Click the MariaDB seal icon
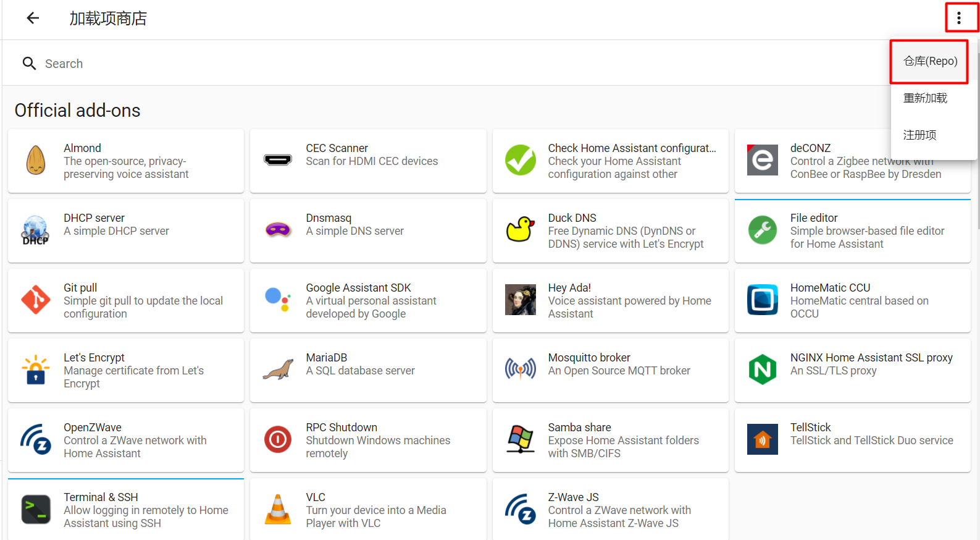Image resolution: width=980 pixels, height=540 pixels. (278, 370)
